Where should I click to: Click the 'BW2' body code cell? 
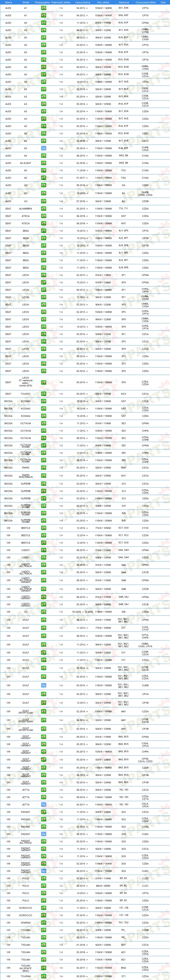coord(123,968)
